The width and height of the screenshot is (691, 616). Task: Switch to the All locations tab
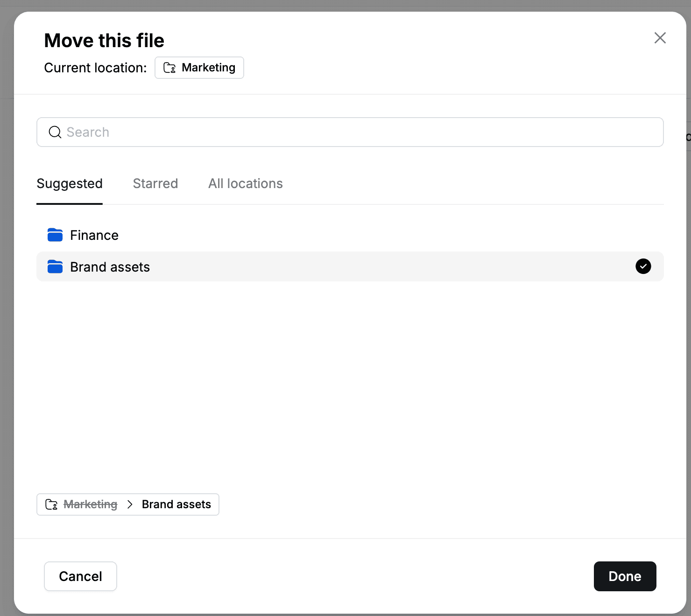(x=246, y=183)
